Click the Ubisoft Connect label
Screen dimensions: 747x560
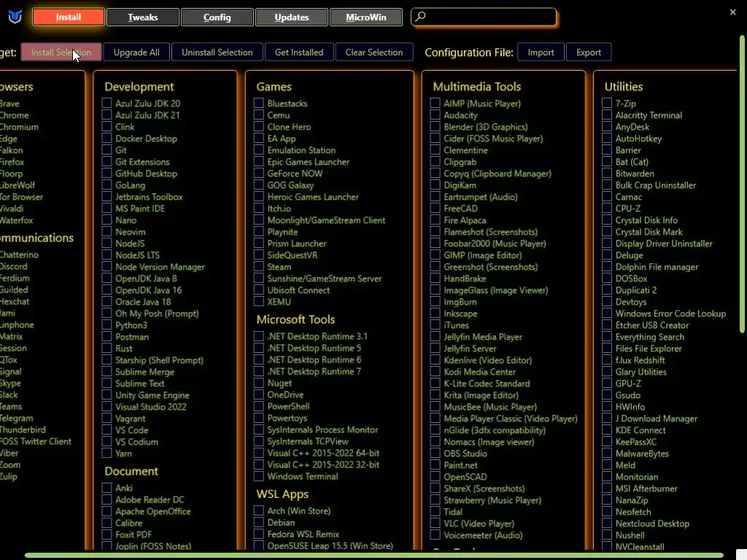pos(298,290)
